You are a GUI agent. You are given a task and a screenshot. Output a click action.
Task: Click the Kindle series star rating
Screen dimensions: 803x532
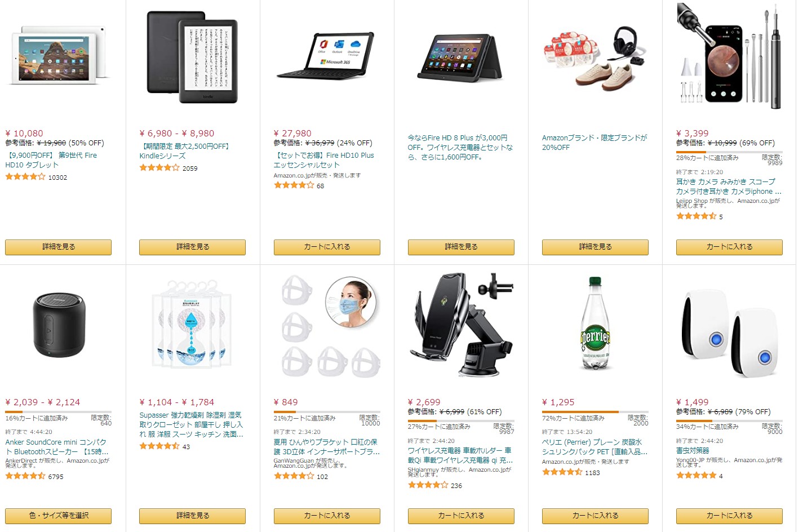[x=159, y=168]
